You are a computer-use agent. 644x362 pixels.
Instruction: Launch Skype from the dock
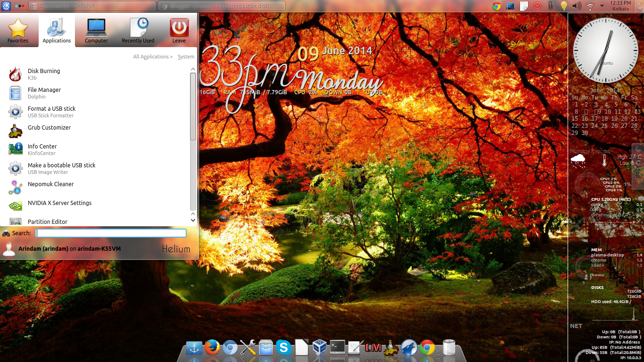coord(284,347)
